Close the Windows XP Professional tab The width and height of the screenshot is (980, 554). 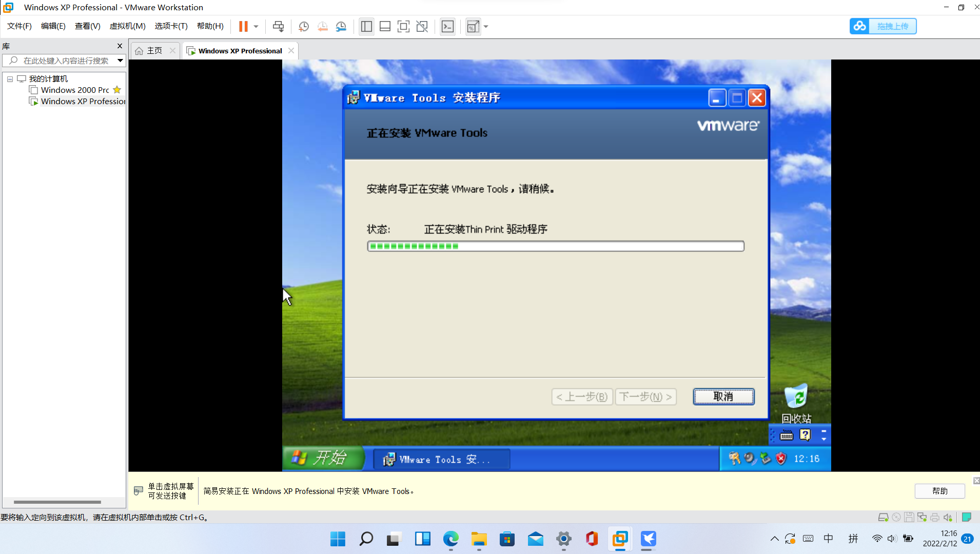pyautogui.click(x=291, y=51)
